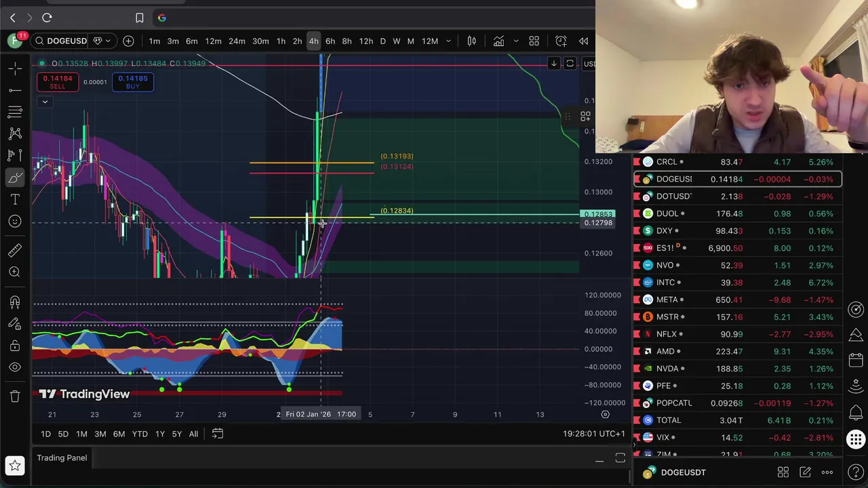Click the add symbol plus icon

[x=128, y=41]
